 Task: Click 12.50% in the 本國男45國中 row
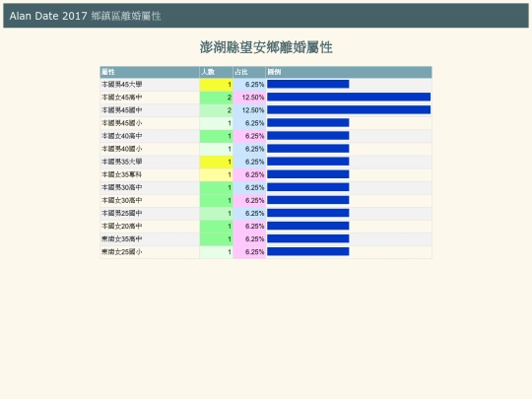tap(253, 110)
